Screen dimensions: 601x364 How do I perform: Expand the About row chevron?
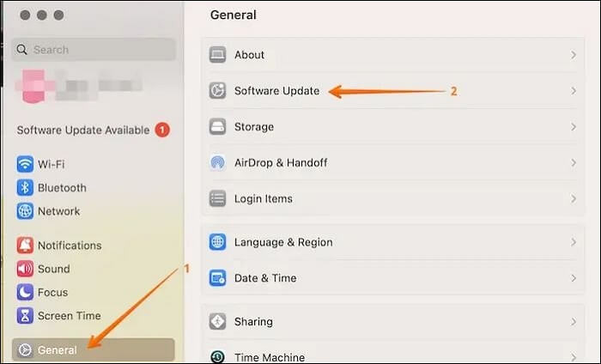click(573, 55)
